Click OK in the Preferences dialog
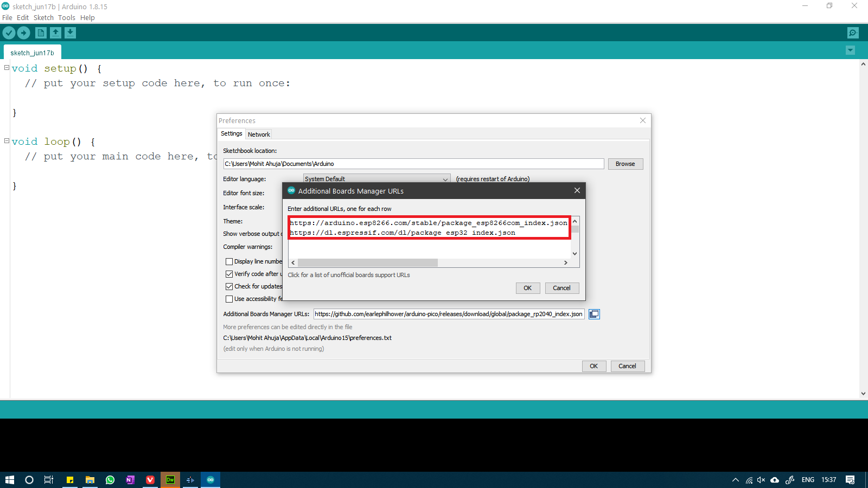 point(594,366)
